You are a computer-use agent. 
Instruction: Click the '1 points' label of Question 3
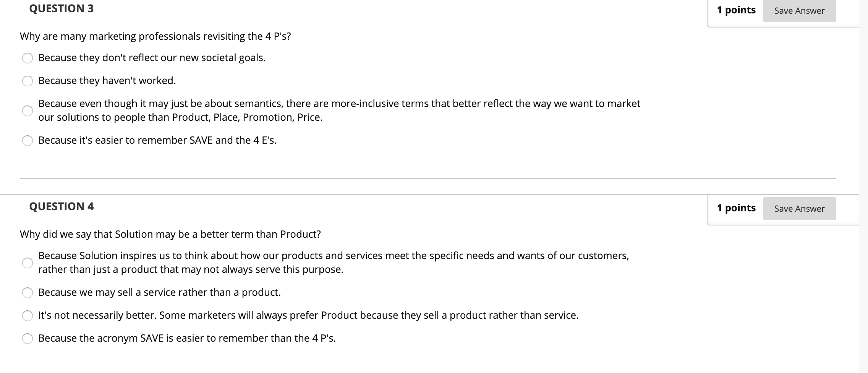point(736,10)
